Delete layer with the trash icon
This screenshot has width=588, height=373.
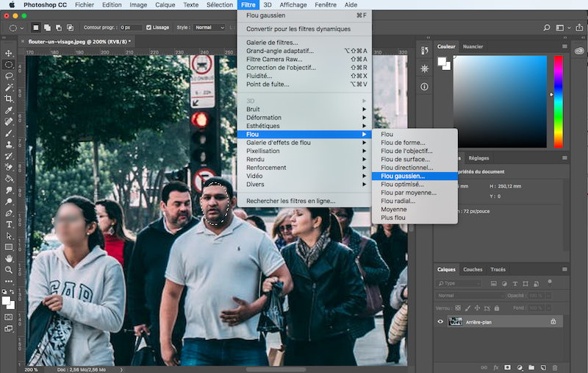tap(555, 368)
